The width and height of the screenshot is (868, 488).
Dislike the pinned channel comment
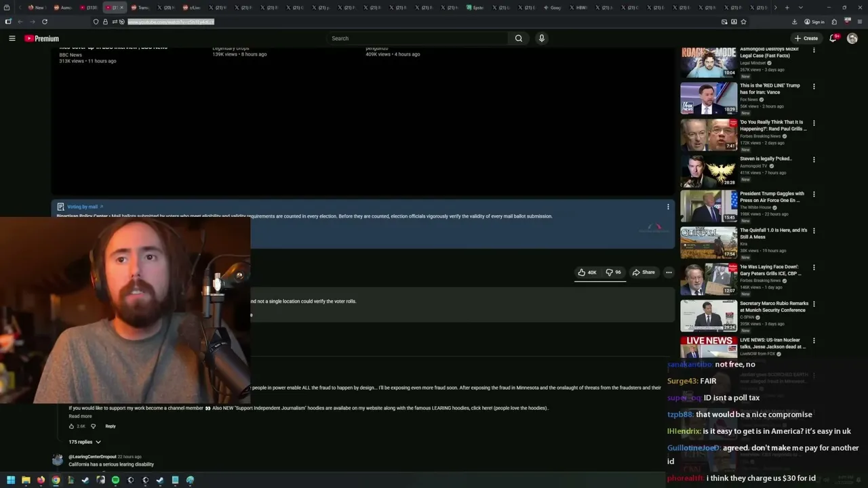[94, 426]
